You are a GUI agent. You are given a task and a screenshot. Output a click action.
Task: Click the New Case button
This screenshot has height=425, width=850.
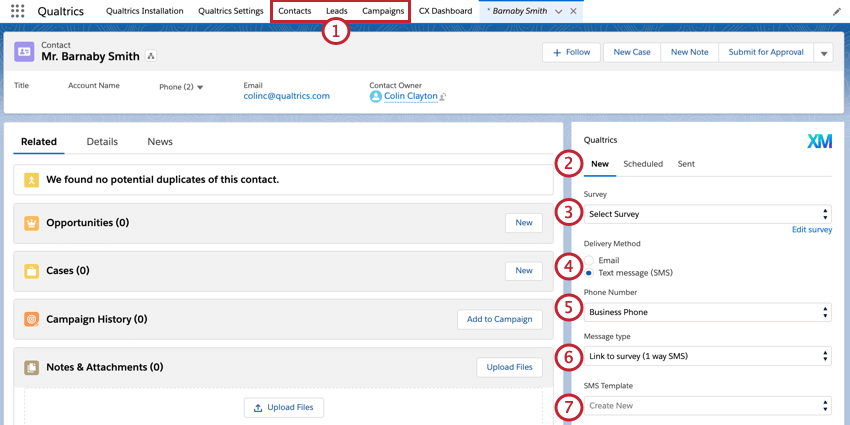point(632,53)
